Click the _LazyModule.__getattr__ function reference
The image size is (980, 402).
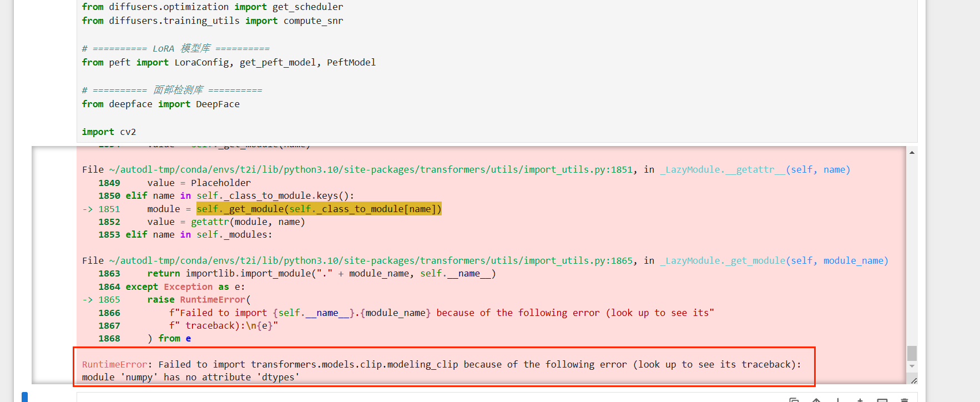pyautogui.click(x=722, y=170)
